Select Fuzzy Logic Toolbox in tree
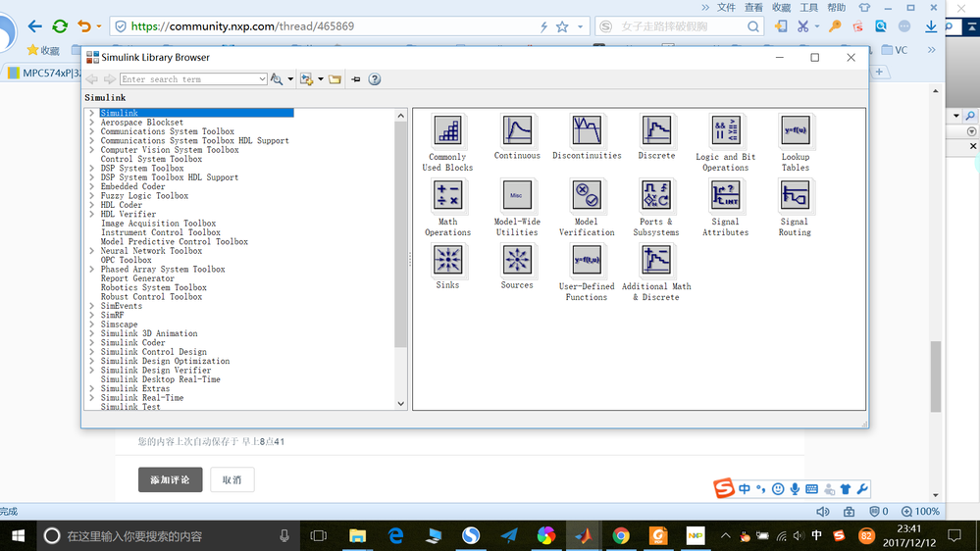The height and width of the screenshot is (551, 980). click(144, 195)
